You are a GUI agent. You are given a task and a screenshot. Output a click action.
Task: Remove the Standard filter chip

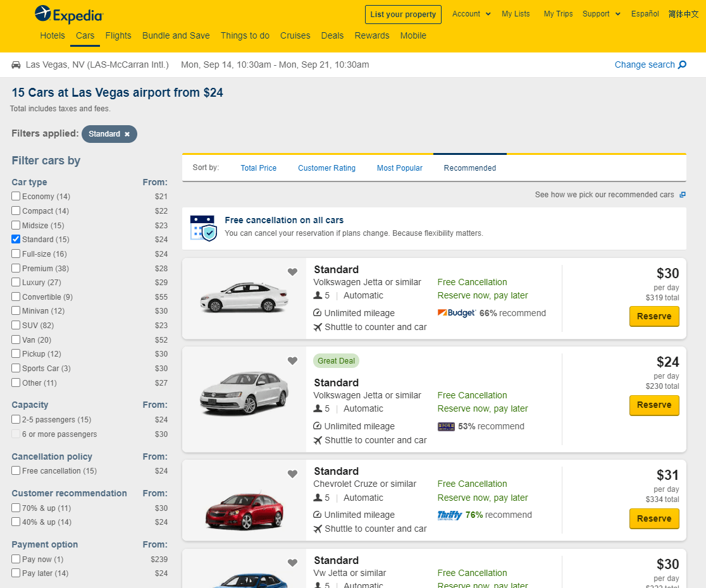click(x=127, y=134)
